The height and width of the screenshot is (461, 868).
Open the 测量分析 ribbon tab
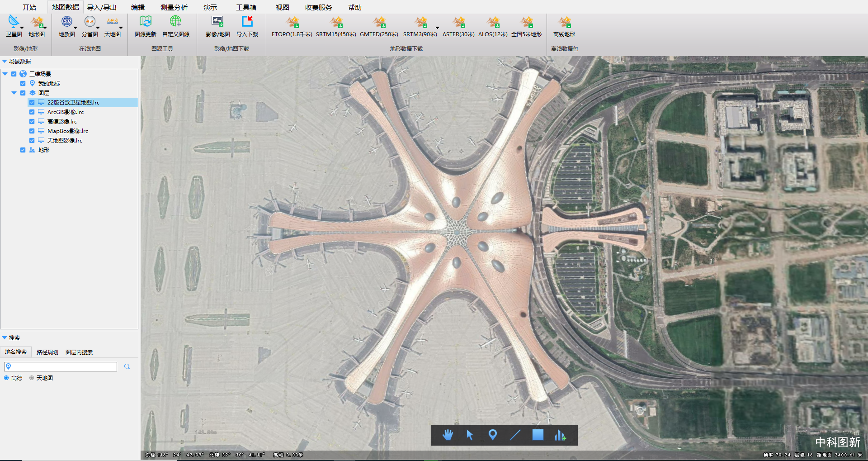174,8
